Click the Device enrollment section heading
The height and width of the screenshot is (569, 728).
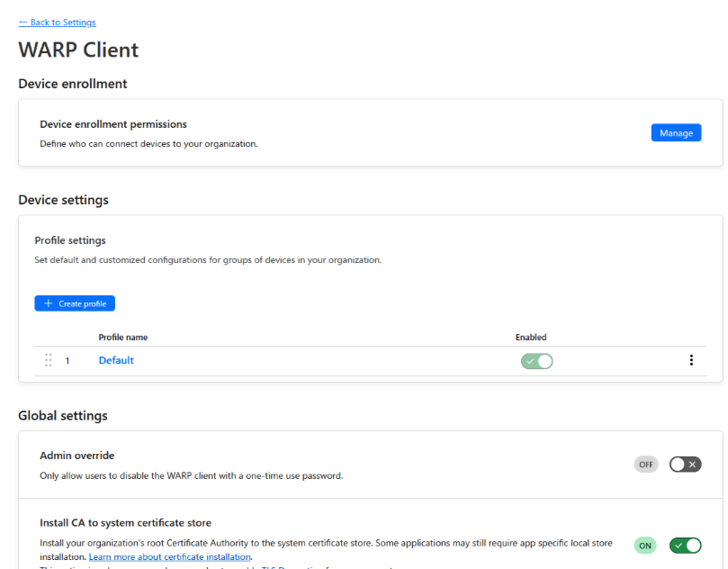point(72,84)
